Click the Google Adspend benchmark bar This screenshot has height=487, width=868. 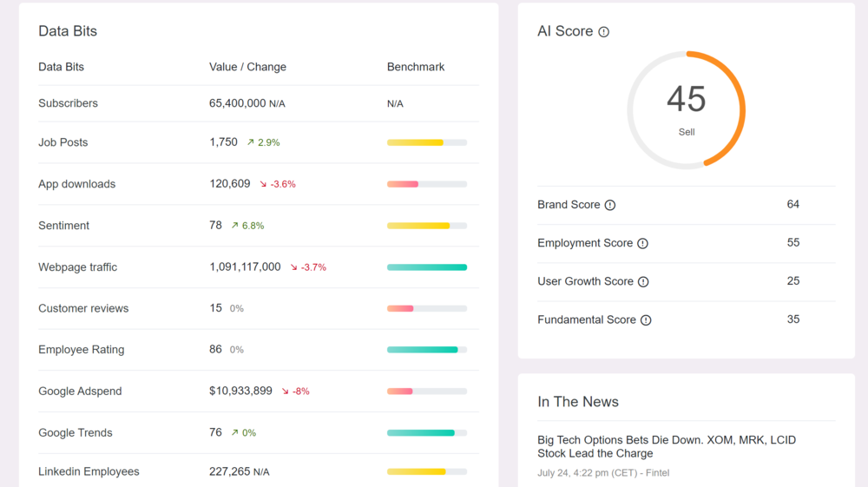click(427, 392)
